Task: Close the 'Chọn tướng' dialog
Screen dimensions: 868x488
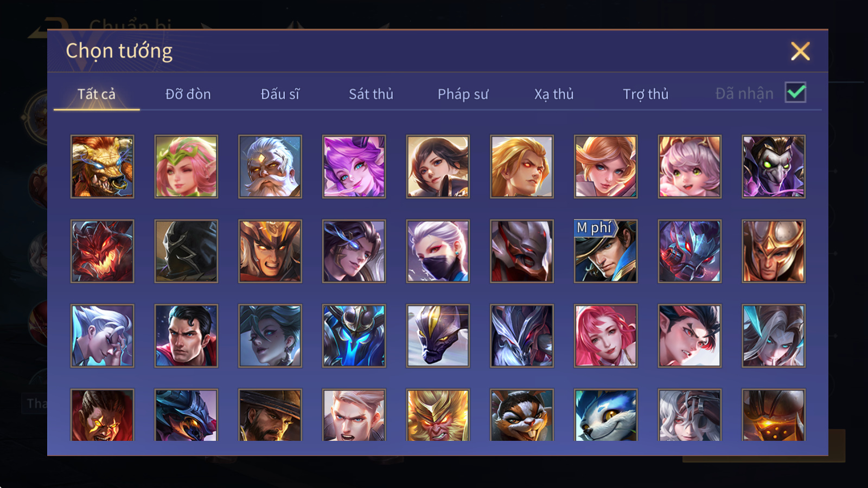Action: tap(800, 52)
